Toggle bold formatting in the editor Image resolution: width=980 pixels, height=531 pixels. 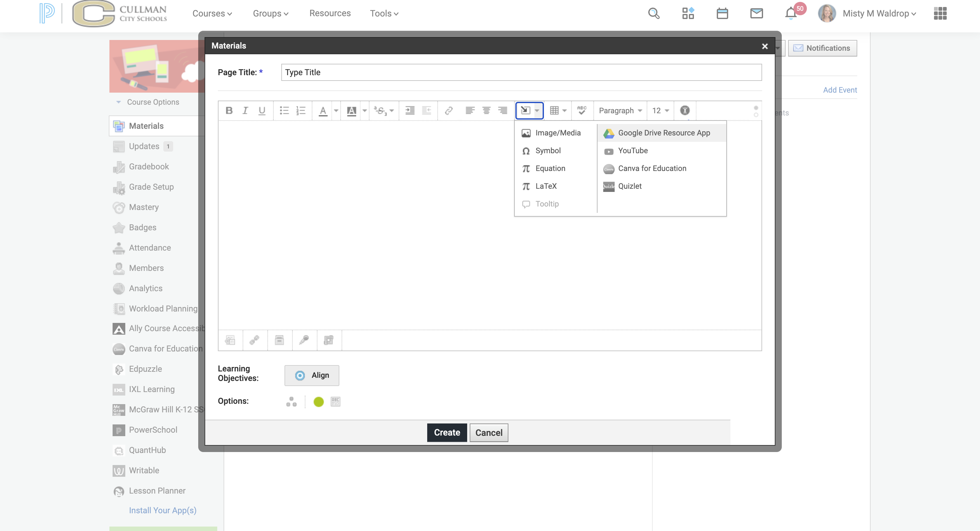[x=229, y=111]
